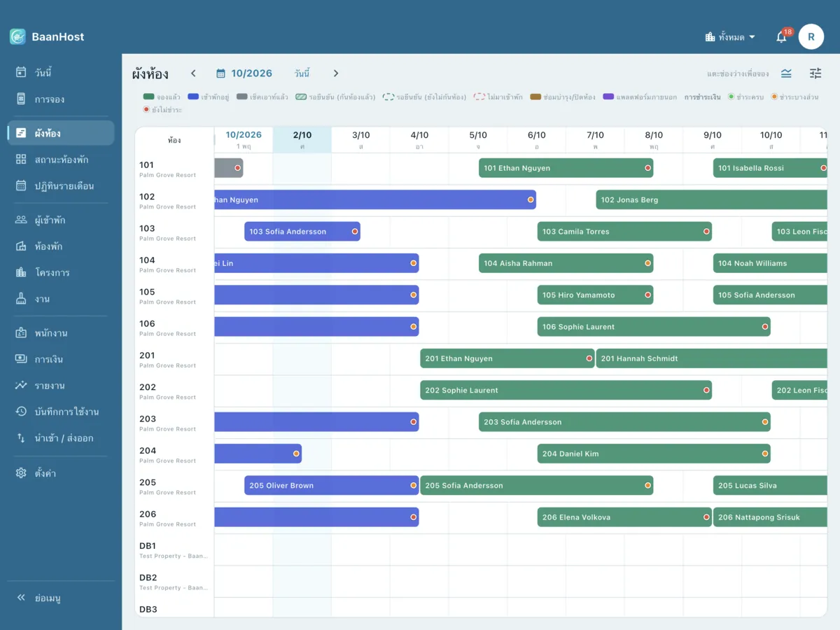Click room 203 row label
The image size is (840, 630).
tap(174, 423)
